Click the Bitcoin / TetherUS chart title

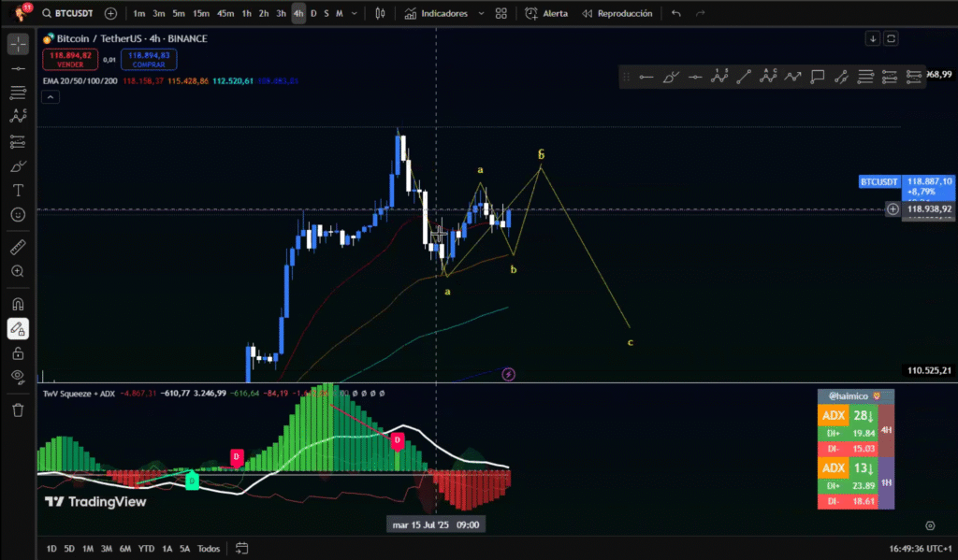pos(132,38)
